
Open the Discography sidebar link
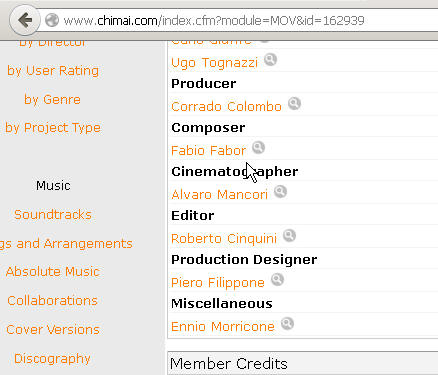click(x=52, y=359)
